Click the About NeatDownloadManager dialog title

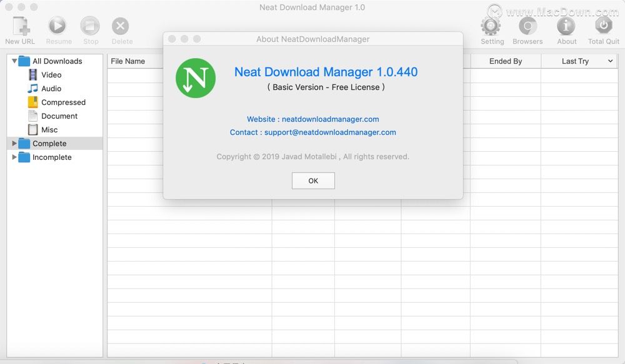(x=313, y=39)
